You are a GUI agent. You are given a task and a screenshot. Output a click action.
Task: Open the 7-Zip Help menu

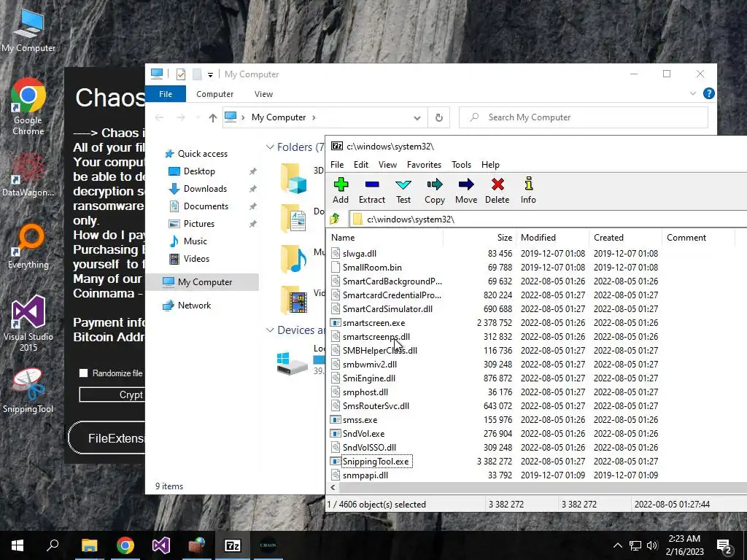click(490, 164)
